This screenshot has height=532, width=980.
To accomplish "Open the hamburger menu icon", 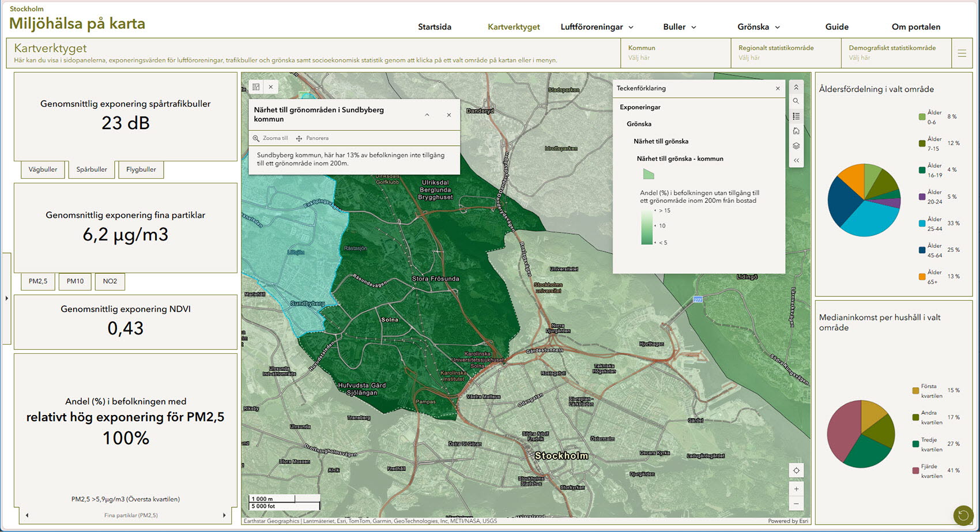I will (x=962, y=53).
